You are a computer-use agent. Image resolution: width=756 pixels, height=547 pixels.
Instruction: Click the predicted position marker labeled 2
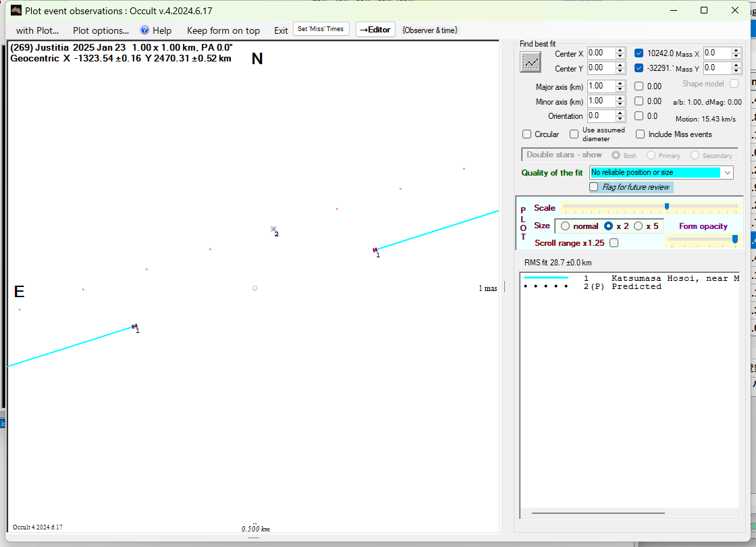(273, 230)
